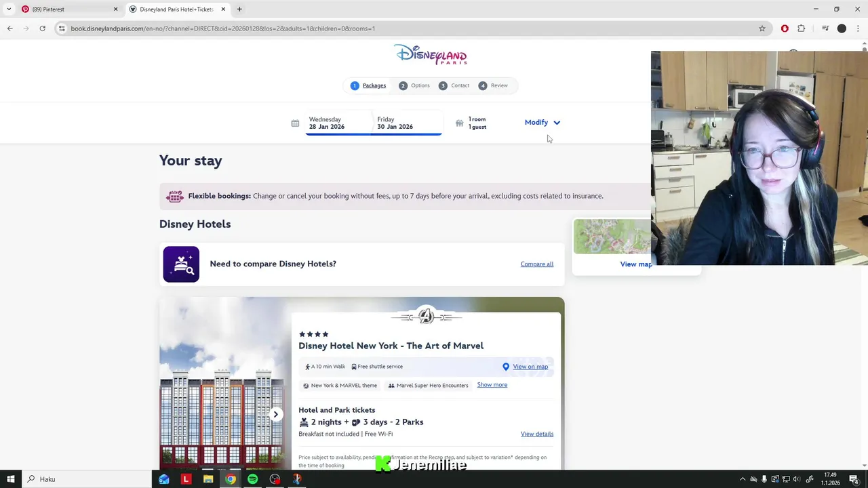Show hidden system tray icons
This screenshot has height=488, width=868.
click(743, 479)
